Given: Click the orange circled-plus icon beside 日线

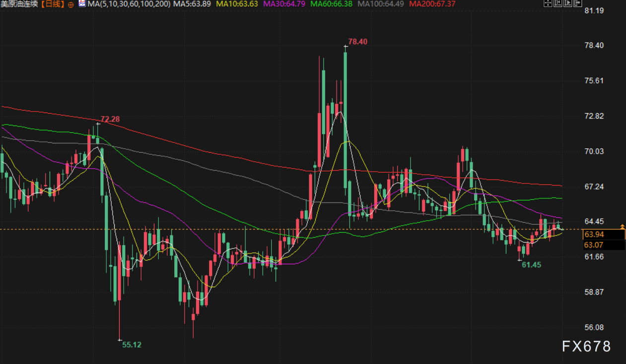Looking at the screenshot, I should coord(70,4).
